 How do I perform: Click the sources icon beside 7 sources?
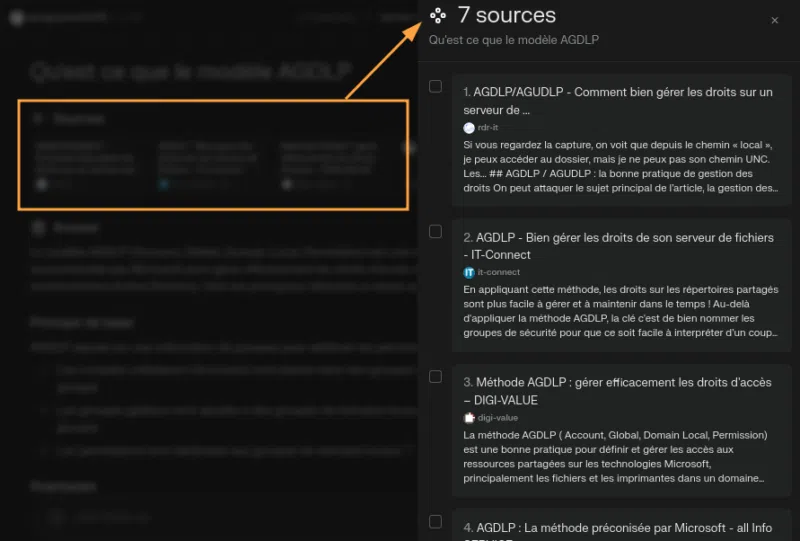(438, 16)
